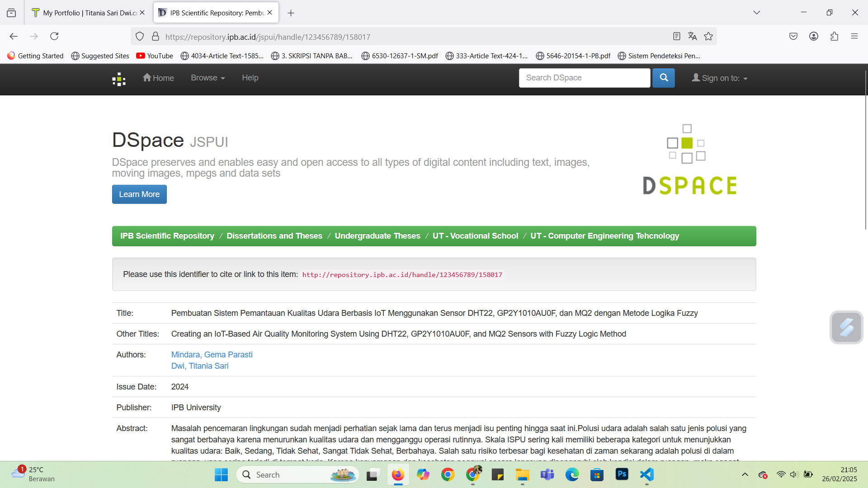
Task: Open Firefox from the taskbar
Action: [x=398, y=474]
